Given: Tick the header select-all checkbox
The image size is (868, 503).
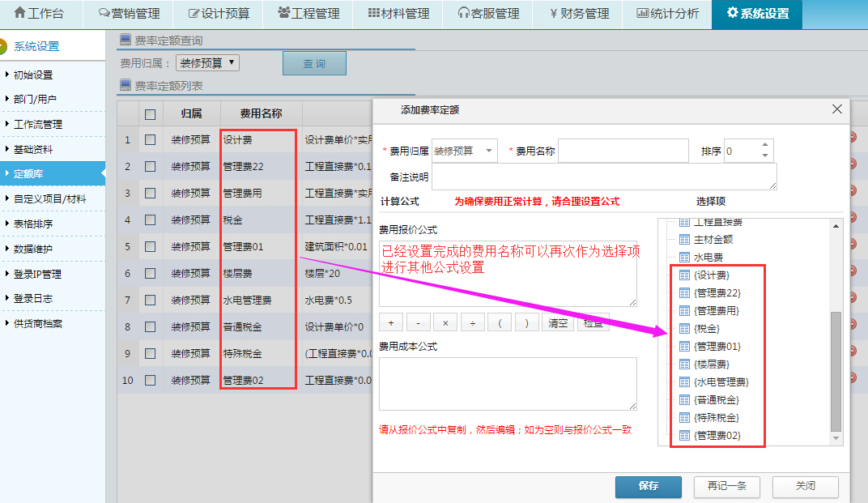Looking at the screenshot, I should coord(150,114).
